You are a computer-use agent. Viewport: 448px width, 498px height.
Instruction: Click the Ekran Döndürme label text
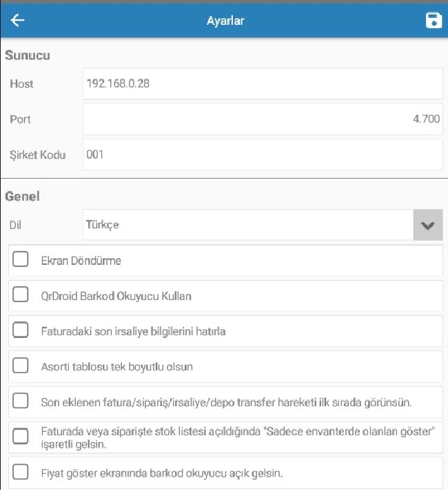81,261
